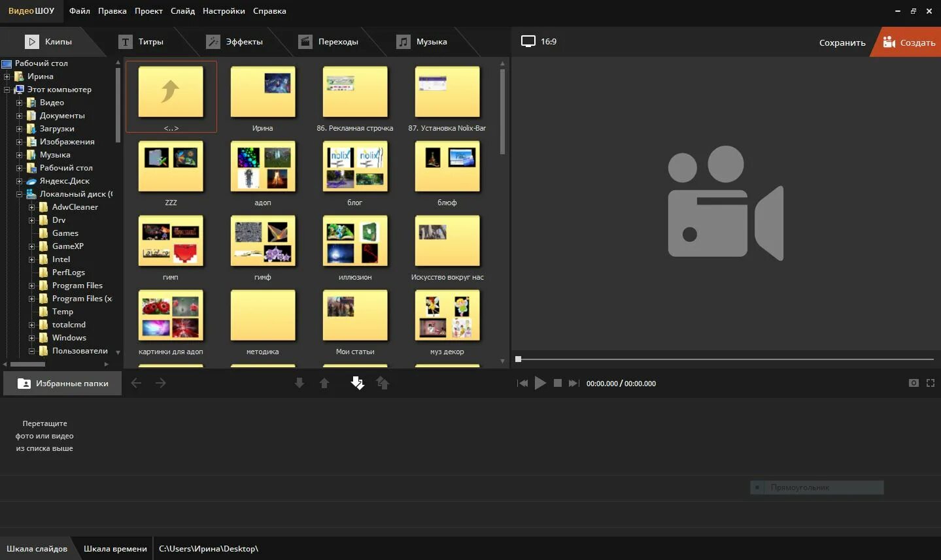Image resolution: width=941 pixels, height=560 pixels.
Task: Switch to Шкала времени timeline view
Action: pos(115,549)
